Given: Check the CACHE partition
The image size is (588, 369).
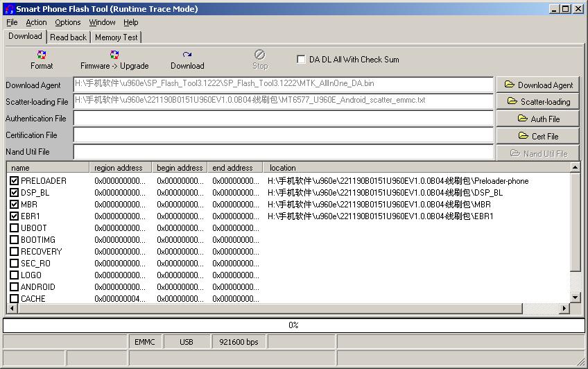Looking at the screenshot, I should 15,299.
